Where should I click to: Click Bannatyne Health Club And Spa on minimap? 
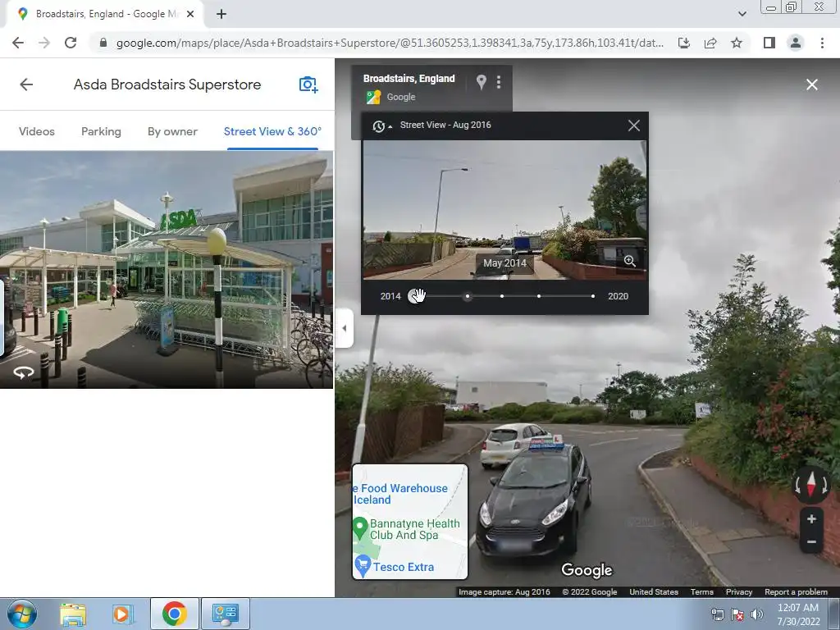click(414, 529)
